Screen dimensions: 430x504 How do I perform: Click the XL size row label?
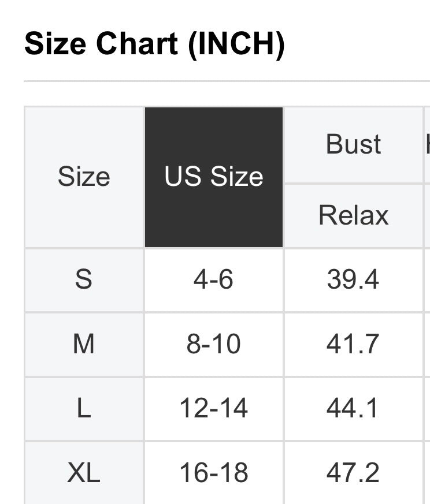[x=84, y=473]
